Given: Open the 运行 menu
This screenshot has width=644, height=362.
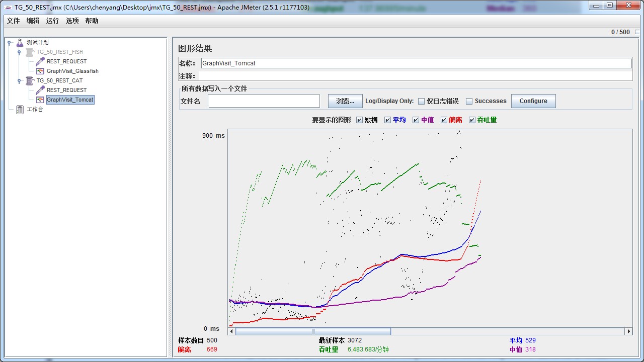Looking at the screenshot, I should point(51,21).
